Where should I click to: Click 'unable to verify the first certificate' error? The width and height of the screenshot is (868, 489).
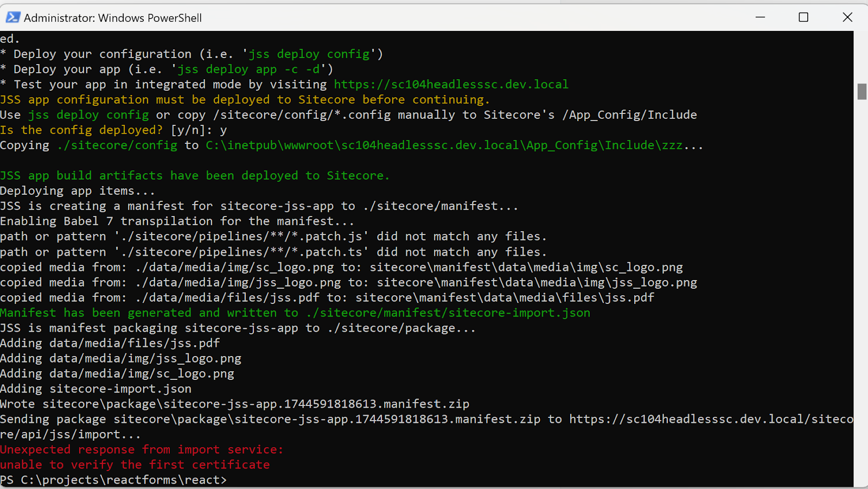tap(135, 465)
